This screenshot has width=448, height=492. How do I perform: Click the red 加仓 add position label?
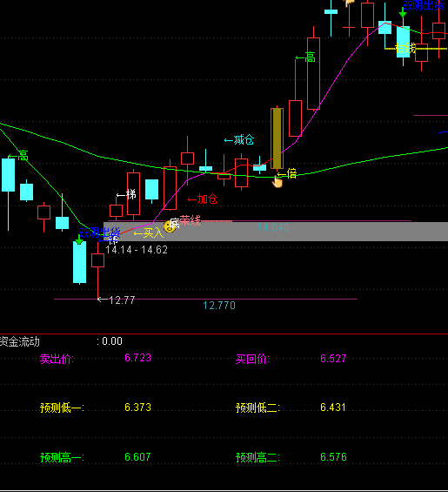coord(203,199)
